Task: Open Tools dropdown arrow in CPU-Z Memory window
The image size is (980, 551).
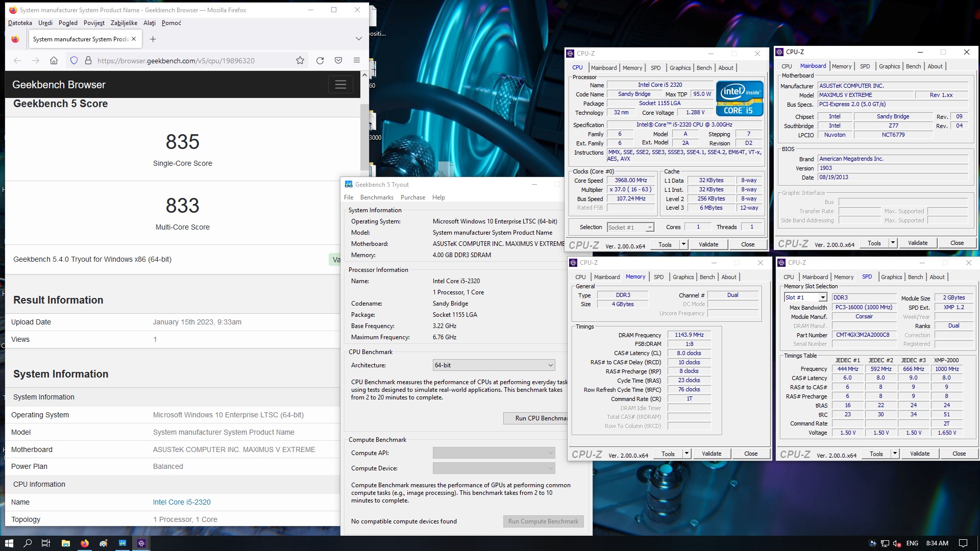Action: tap(687, 454)
